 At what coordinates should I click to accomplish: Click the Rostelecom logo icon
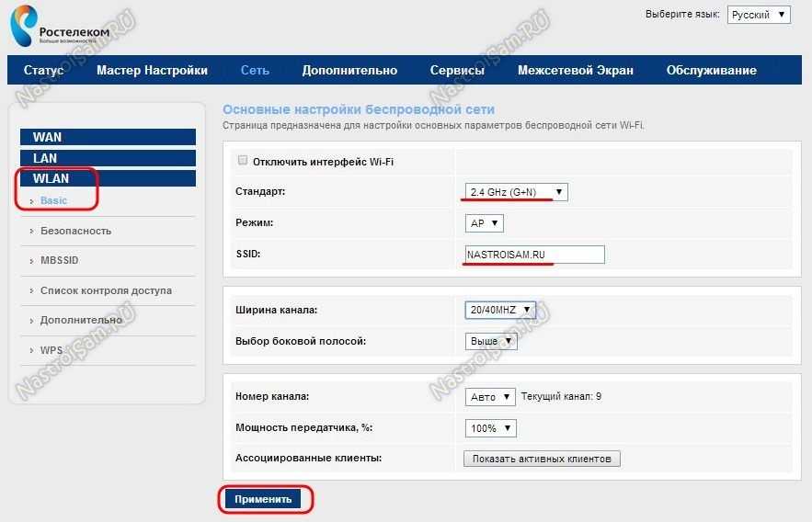click(x=24, y=25)
